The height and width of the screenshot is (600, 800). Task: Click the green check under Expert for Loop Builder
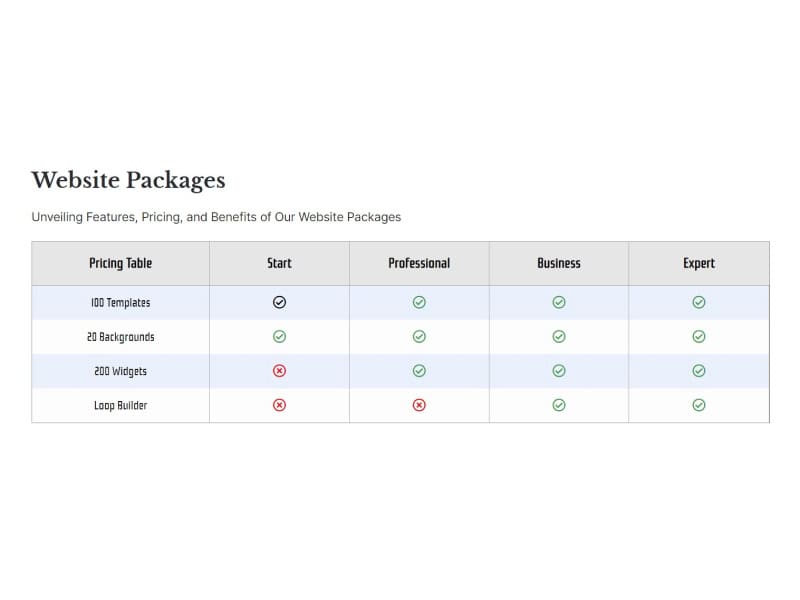[698, 405]
